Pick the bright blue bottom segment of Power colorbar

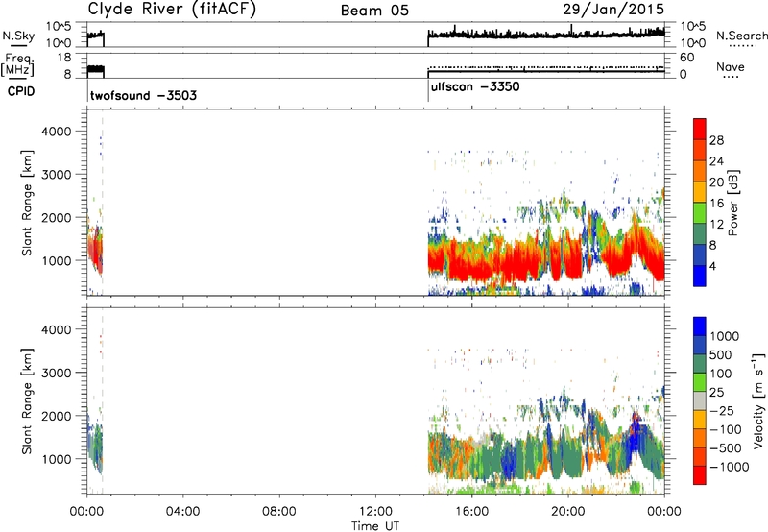click(700, 276)
